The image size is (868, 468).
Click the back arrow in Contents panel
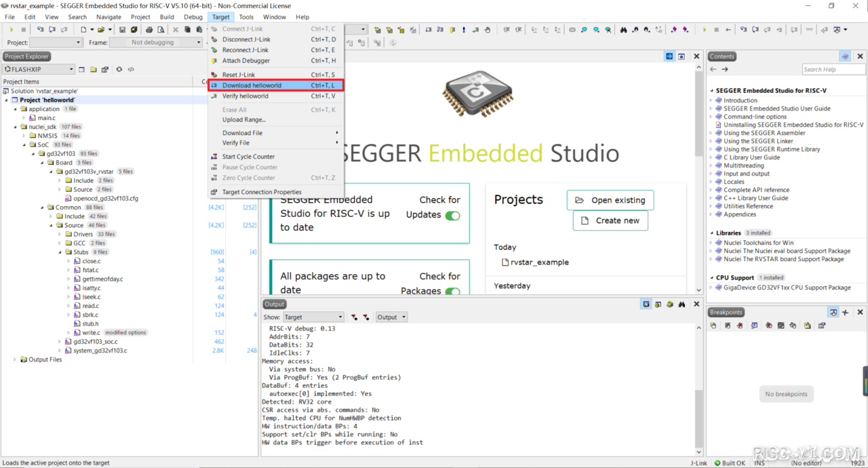[713, 69]
